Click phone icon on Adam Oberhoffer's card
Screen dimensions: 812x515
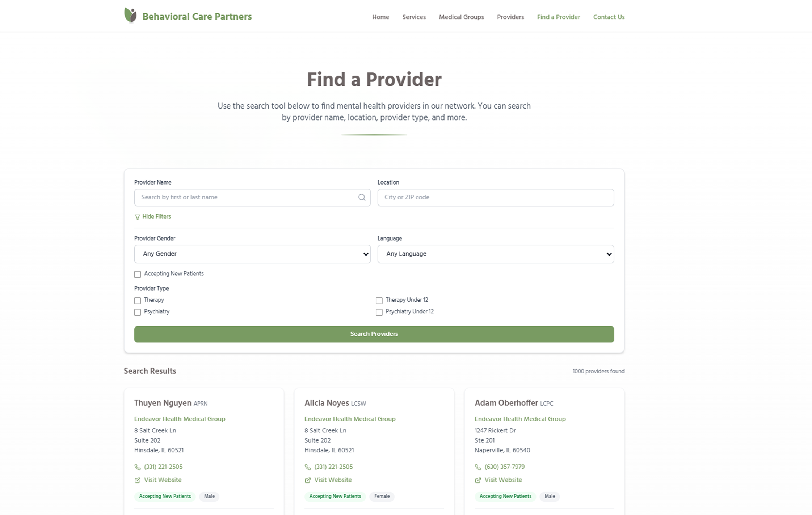pos(478,467)
